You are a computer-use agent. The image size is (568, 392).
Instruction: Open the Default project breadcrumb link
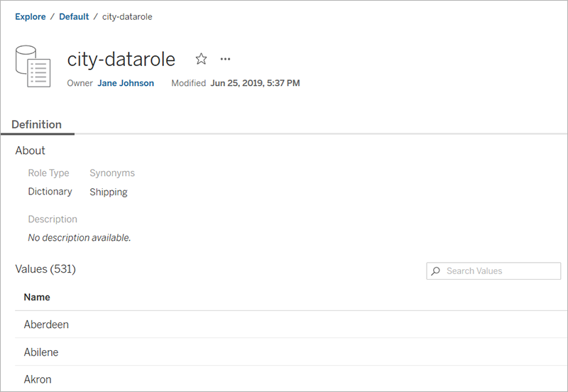click(74, 16)
